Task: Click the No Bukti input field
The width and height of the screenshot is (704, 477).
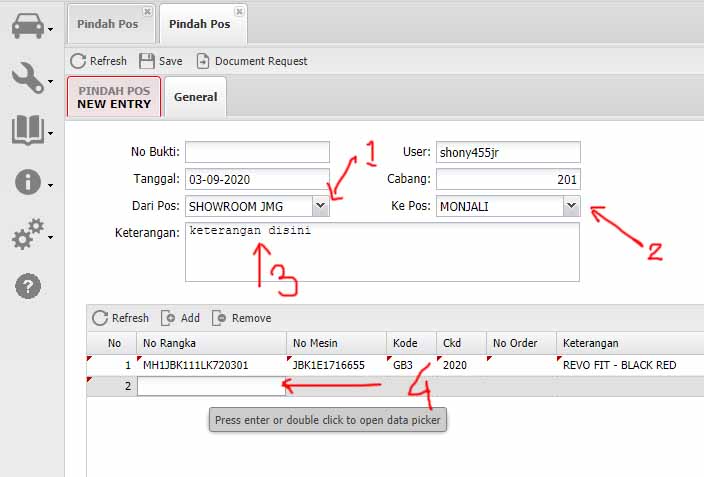Action: pos(257,152)
